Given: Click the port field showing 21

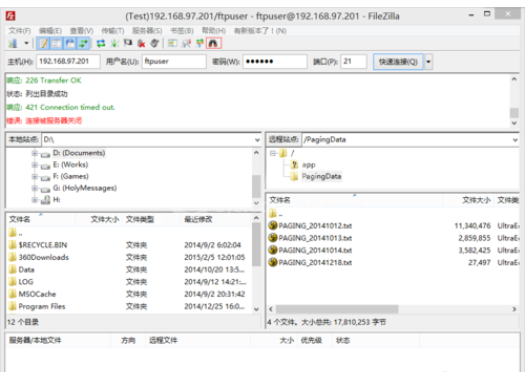Looking at the screenshot, I should point(354,61).
